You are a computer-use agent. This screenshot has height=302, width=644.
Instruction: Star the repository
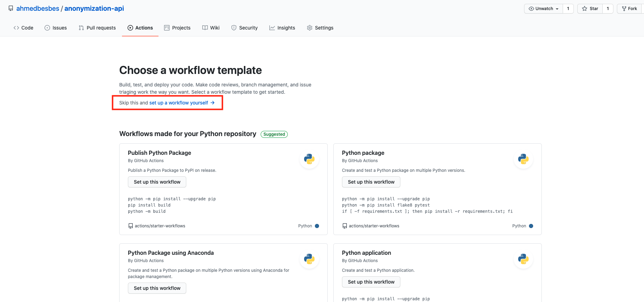click(x=590, y=9)
